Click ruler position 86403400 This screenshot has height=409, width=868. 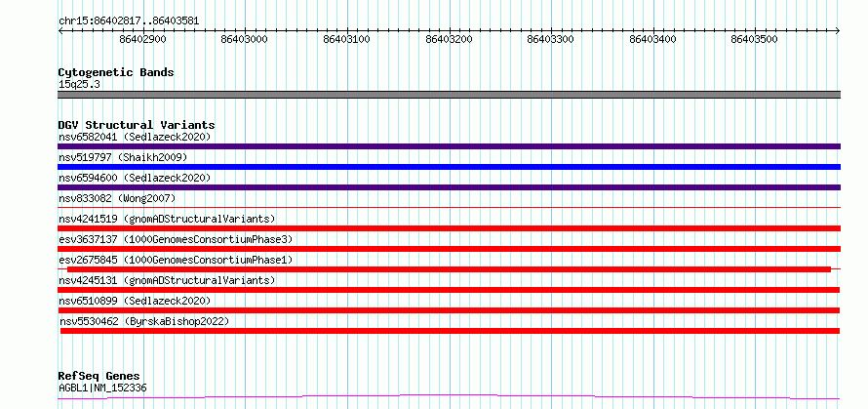point(652,39)
